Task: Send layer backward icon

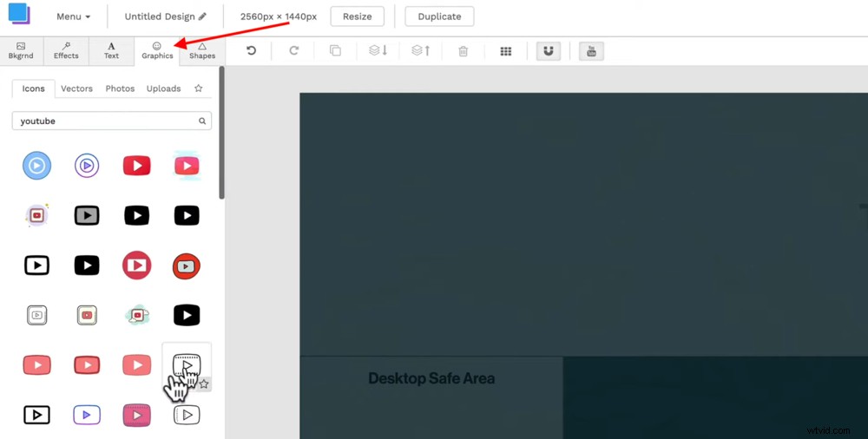Action: [x=378, y=51]
